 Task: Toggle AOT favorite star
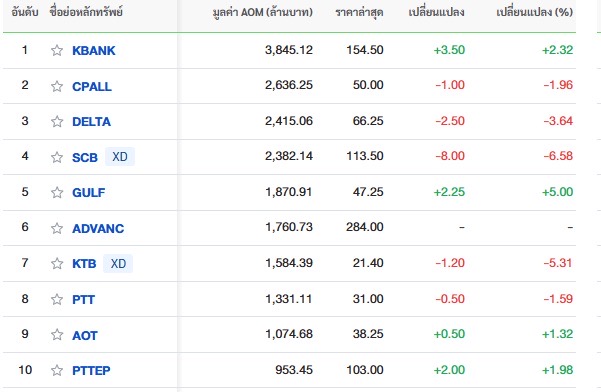57,335
